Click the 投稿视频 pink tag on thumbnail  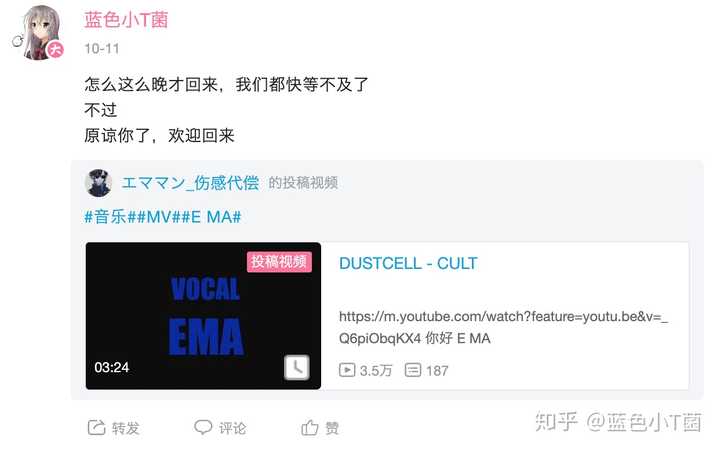279,262
